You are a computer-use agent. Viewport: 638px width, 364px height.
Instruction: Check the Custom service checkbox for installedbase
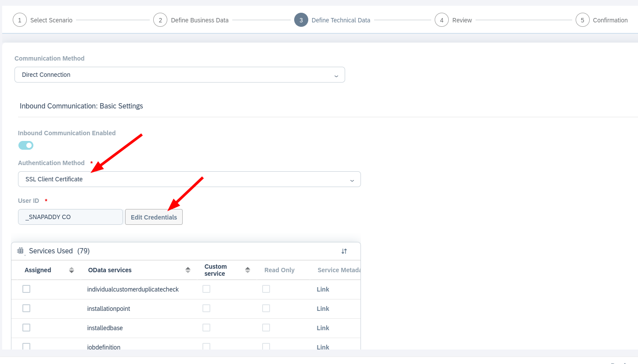click(x=206, y=328)
